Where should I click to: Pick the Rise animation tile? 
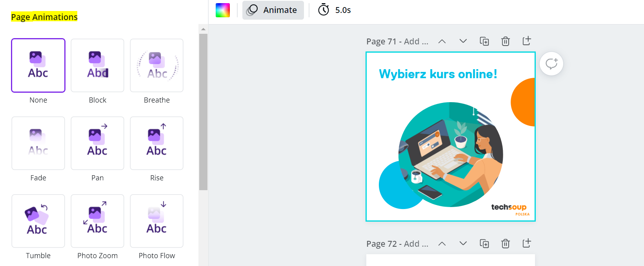[156, 143]
